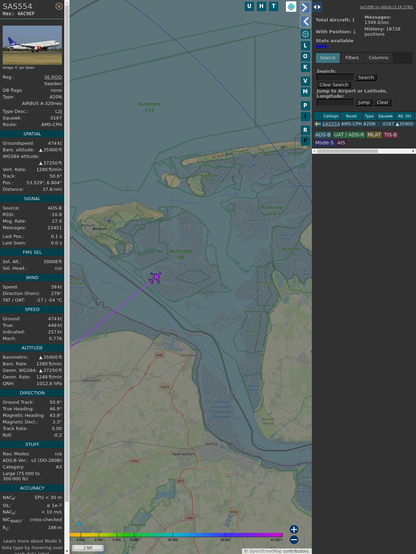Toggle the Mode-S legend tag
The image size is (416, 554).
(x=324, y=143)
